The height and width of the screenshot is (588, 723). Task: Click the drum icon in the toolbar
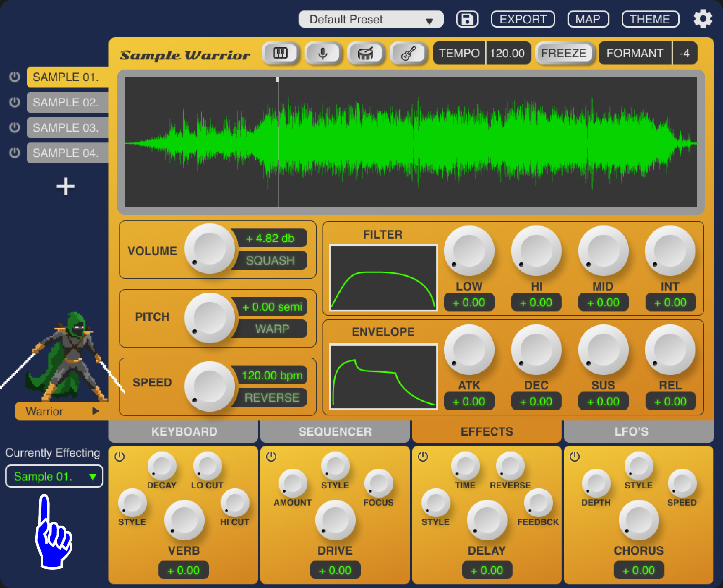pos(366,53)
